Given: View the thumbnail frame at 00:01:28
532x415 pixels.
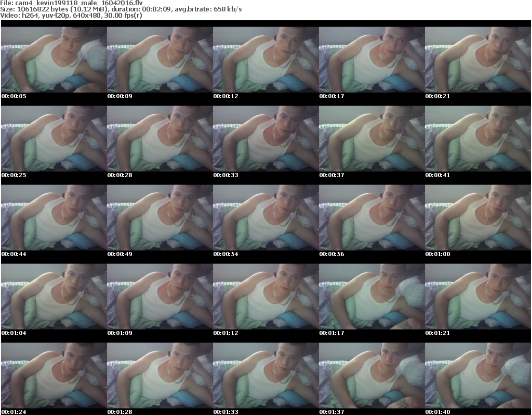Looking at the screenshot, I should [x=160, y=376].
